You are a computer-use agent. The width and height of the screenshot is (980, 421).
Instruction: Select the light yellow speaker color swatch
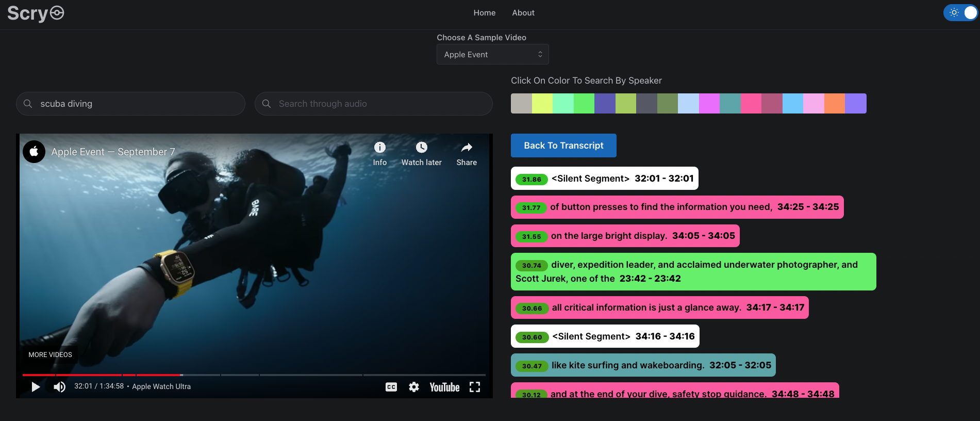coord(542,103)
